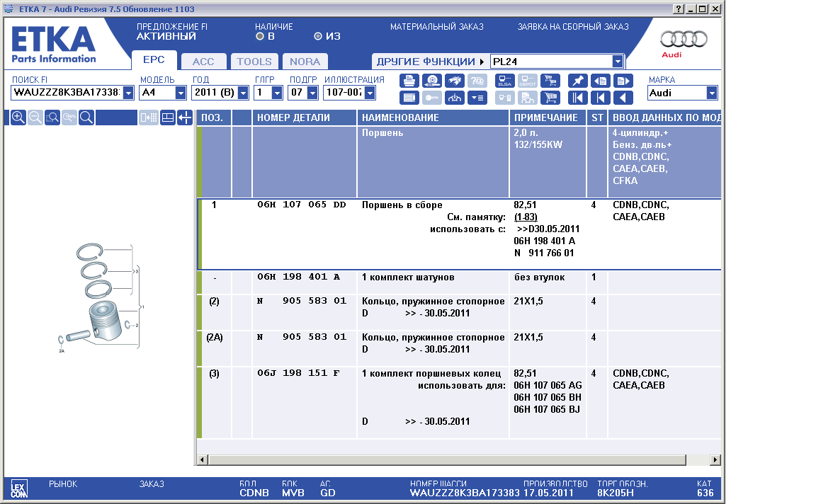
Task: Click the double shopping carts icon
Action: [550, 81]
